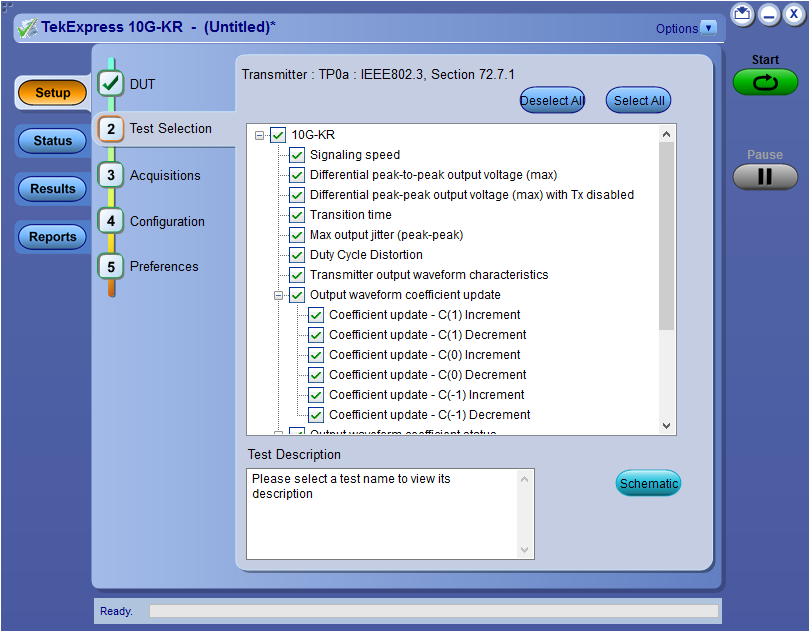Select step 3 Acquisitions number icon
The height and width of the screenshot is (632, 810).
pos(111,175)
